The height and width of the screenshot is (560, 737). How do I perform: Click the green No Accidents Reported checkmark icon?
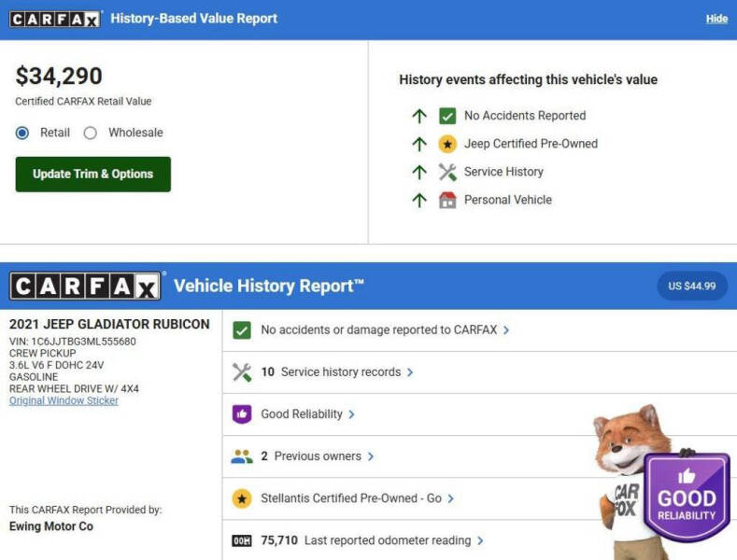click(447, 116)
